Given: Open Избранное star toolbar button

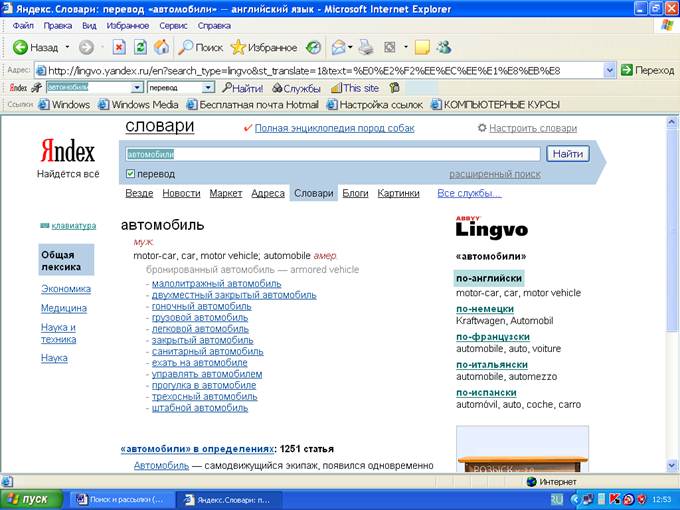Looking at the screenshot, I should 264,47.
